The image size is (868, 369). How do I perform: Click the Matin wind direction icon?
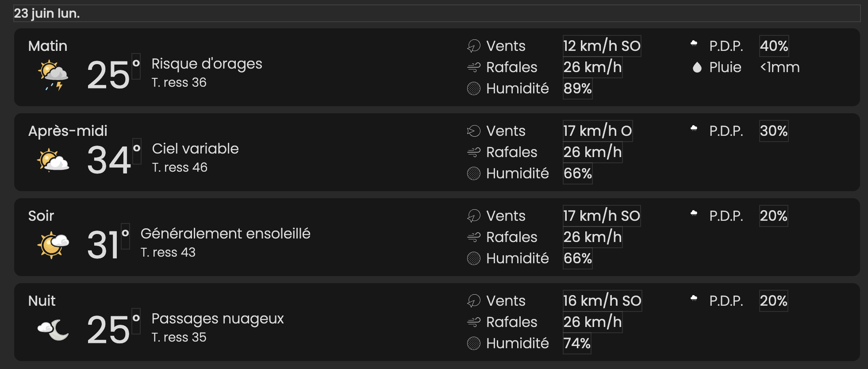[x=474, y=46]
